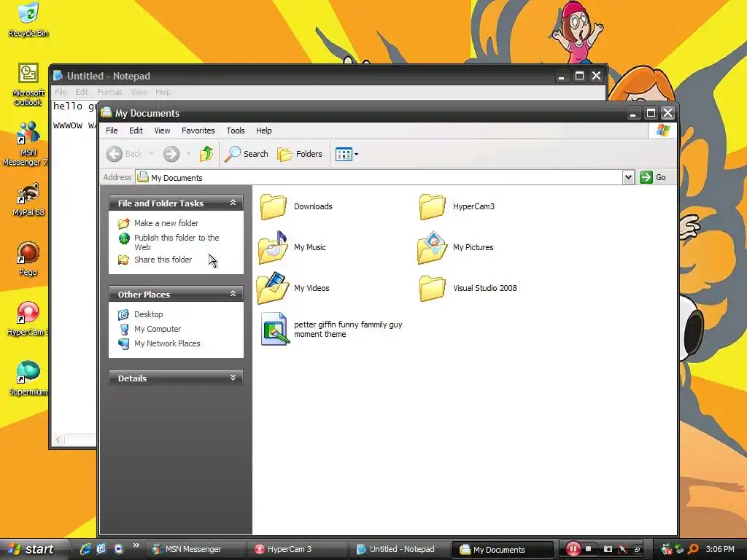Viewport: 747px width, 560px height.
Task: Click Share this folder
Action: pyautogui.click(x=163, y=260)
